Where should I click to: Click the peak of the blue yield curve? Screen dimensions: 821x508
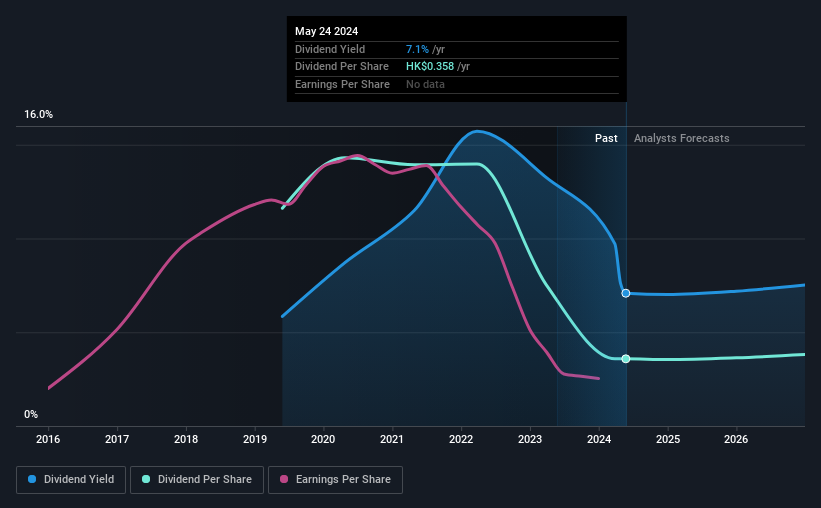click(x=477, y=131)
